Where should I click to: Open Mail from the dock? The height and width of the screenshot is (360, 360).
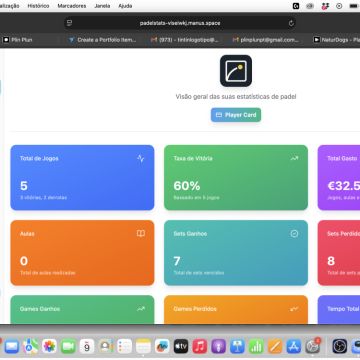[12, 347]
